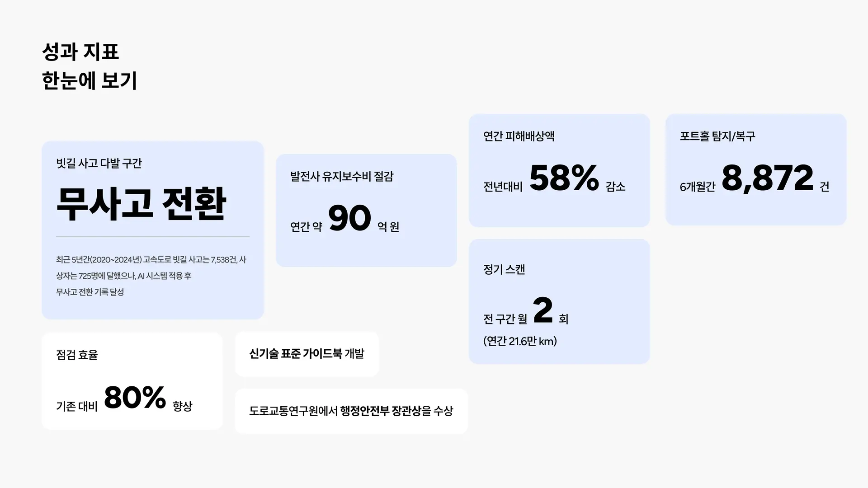Select the "행정안전부 장관상" award card
Image resolution: width=868 pixels, height=488 pixels.
(351, 411)
